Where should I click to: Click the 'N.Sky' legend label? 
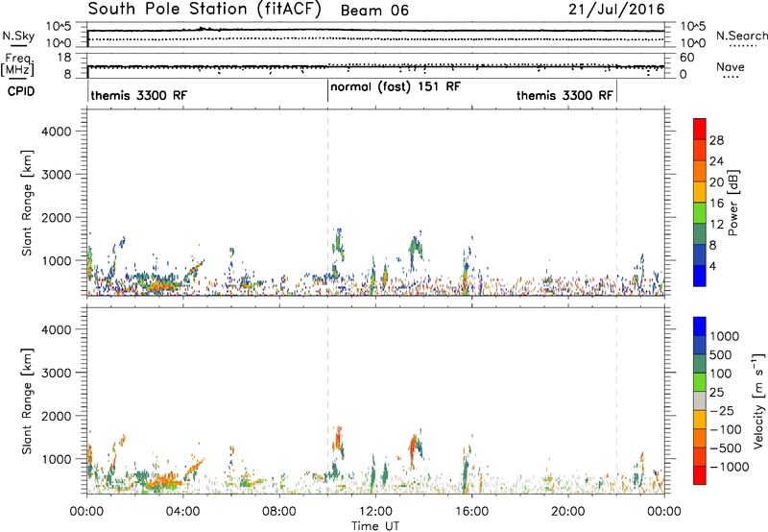(x=18, y=36)
